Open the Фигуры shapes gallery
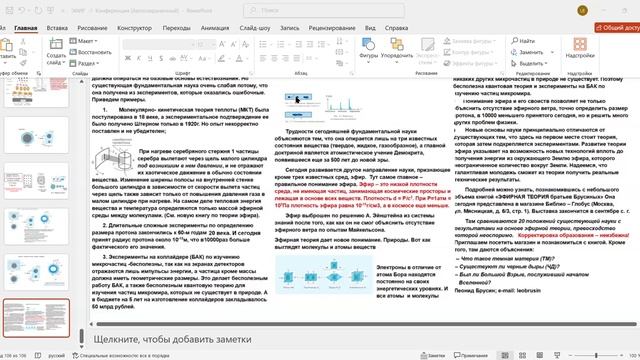 [369, 50]
